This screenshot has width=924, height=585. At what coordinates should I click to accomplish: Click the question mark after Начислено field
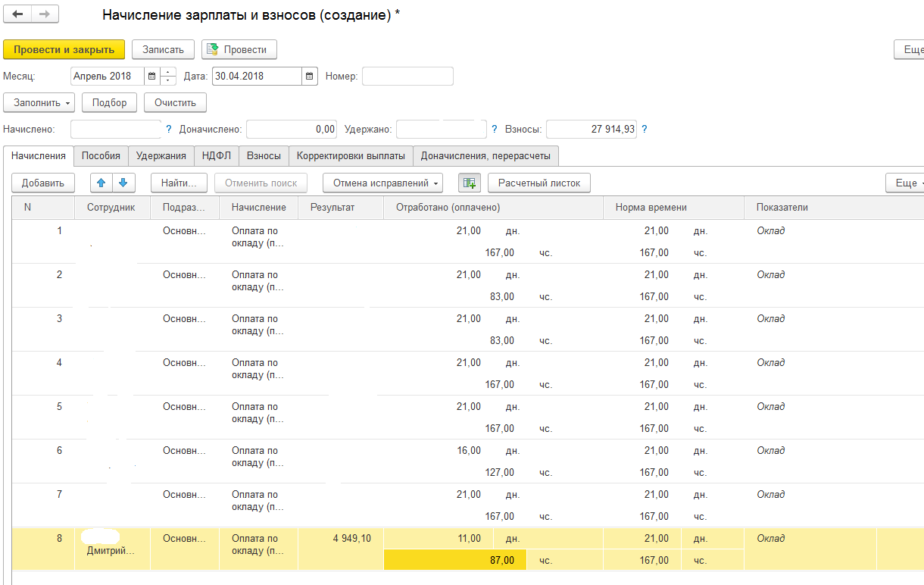168,130
